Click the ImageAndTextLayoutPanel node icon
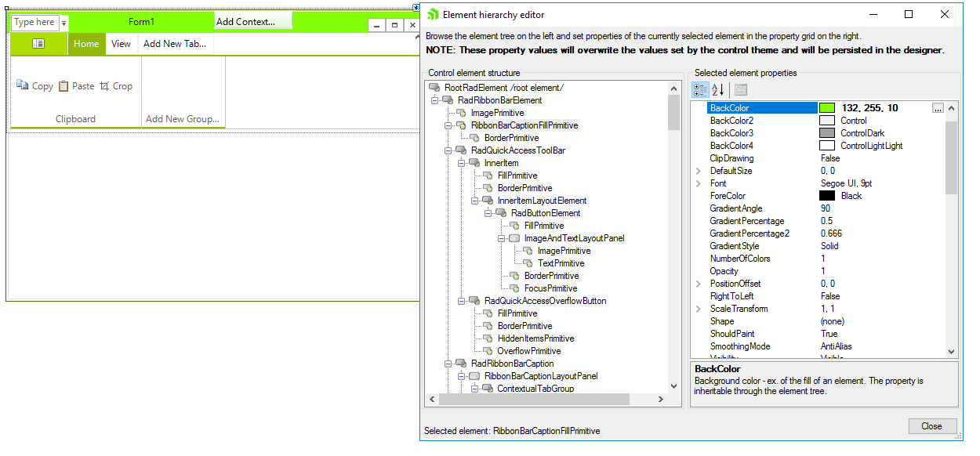The width and height of the screenshot is (980, 456). (x=514, y=238)
